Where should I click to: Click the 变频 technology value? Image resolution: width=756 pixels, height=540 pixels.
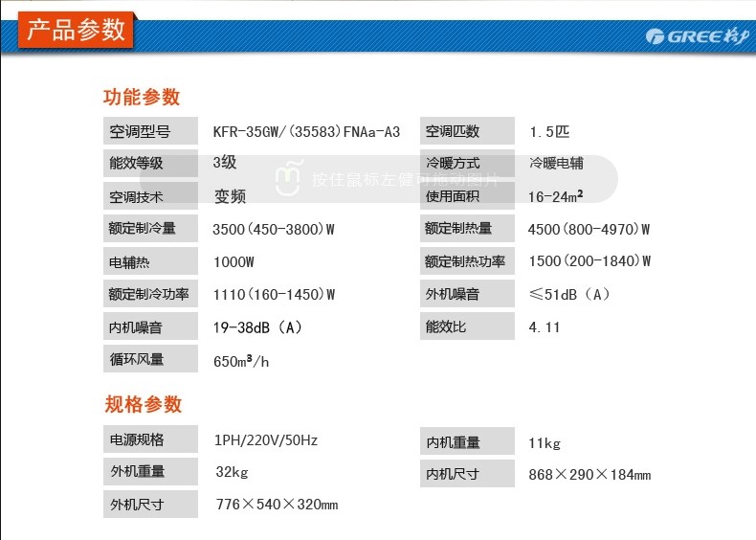click(x=230, y=196)
